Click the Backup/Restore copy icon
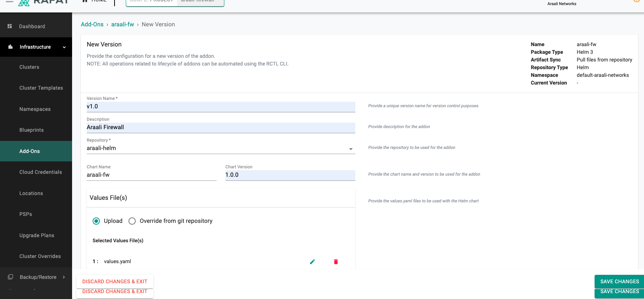 click(x=11, y=277)
